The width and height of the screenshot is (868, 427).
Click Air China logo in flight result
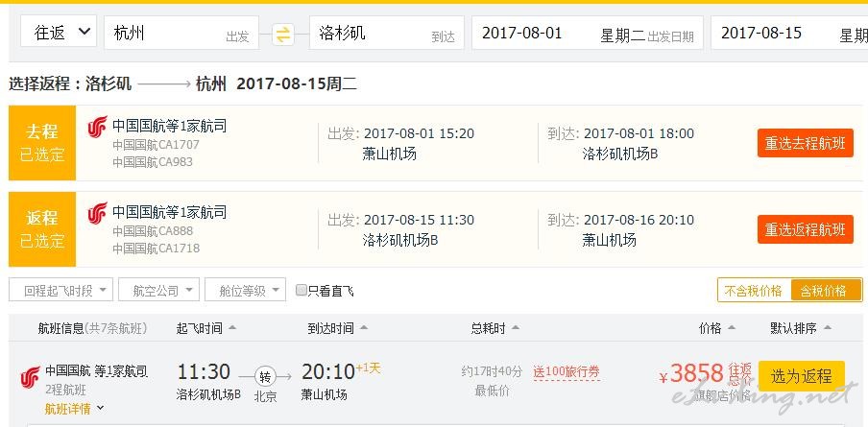pos(30,378)
